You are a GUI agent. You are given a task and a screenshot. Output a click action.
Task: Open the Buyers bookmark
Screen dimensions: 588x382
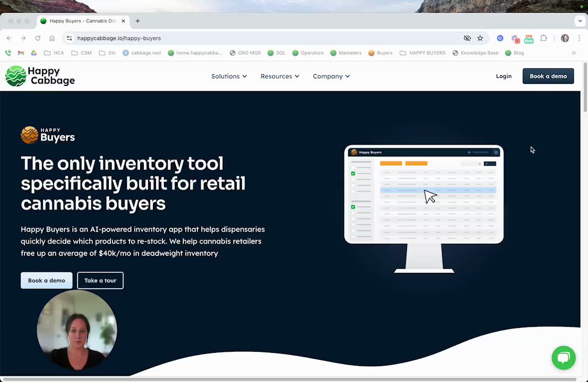pyautogui.click(x=381, y=53)
